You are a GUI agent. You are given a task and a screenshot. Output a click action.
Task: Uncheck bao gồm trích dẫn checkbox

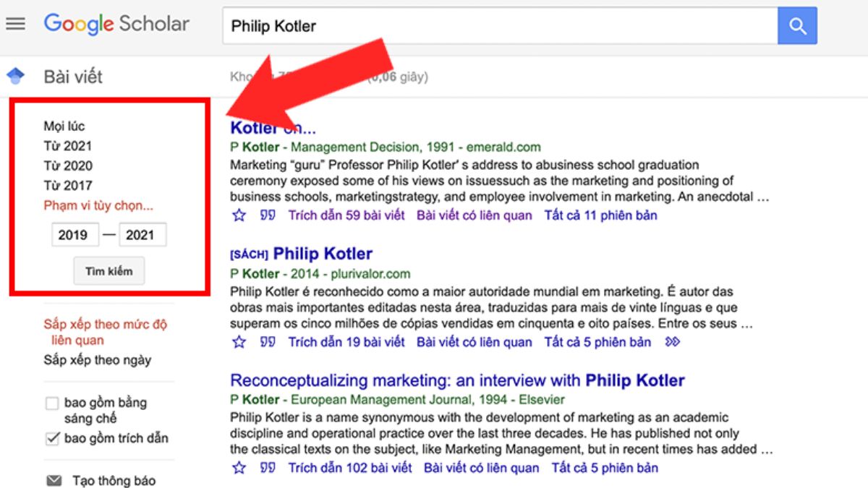pos(52,438)
